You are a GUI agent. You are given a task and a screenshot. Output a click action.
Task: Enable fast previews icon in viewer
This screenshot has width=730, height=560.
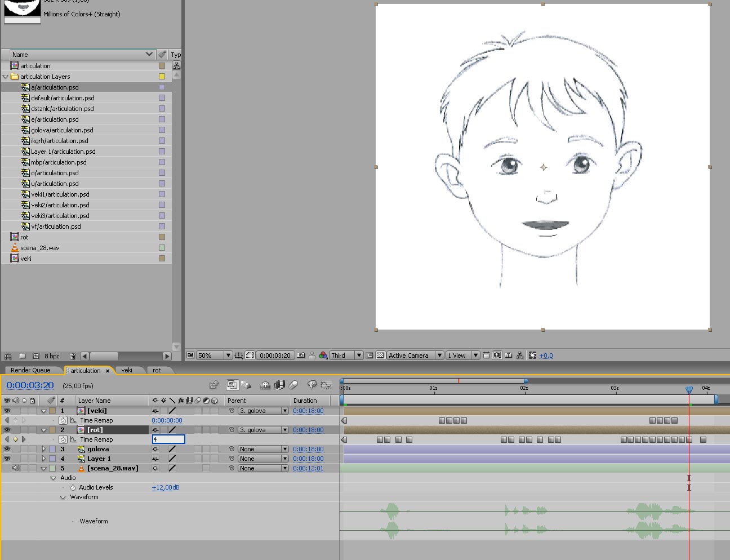pyautogui.click(x=497, y=355)
